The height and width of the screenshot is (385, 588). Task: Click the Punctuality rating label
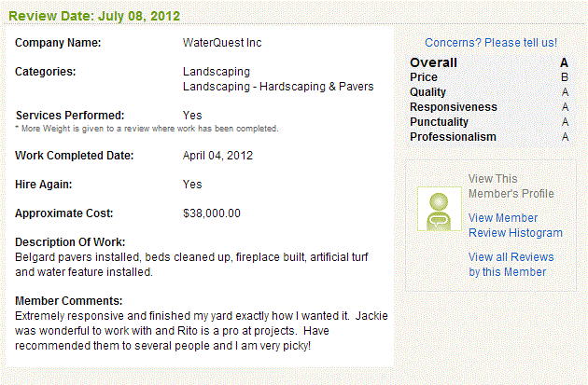pos(439,122)
